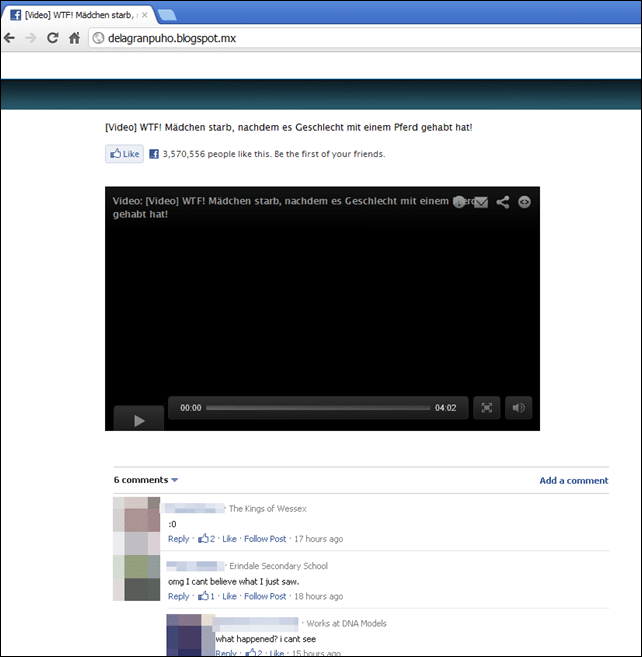Screen dimensions: 642x657
Task: Go to the browser home icon
Action: pyautogui.click(x=74, y=38)
